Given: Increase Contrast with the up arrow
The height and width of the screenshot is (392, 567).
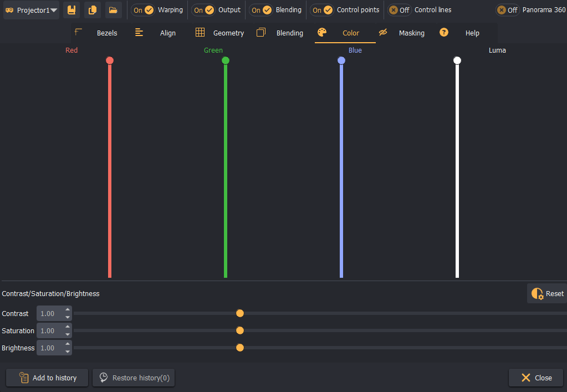Looking at the screenshot, I should (68, 310).
